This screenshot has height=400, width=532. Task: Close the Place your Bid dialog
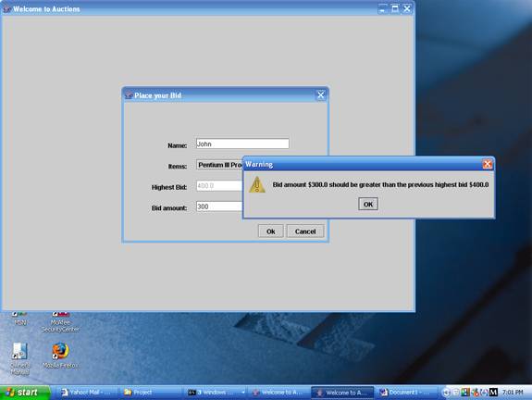coord(321,95)
